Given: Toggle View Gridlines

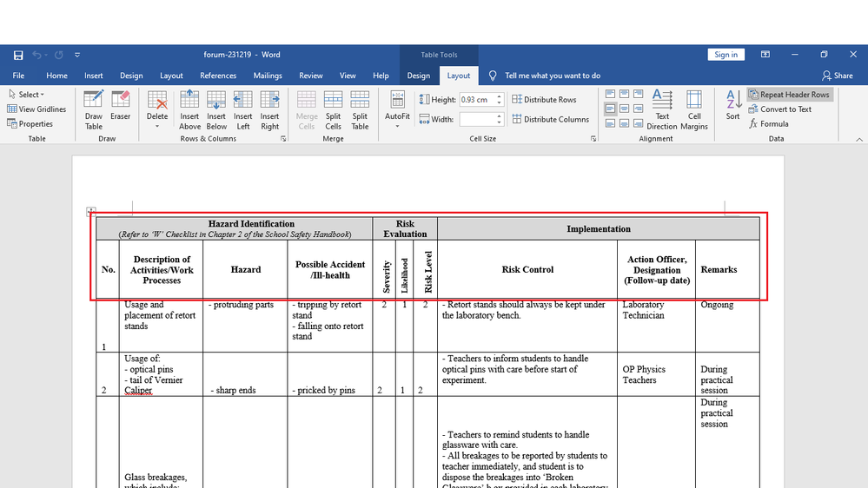Looking at the screenshot, I should pos(36,109).
